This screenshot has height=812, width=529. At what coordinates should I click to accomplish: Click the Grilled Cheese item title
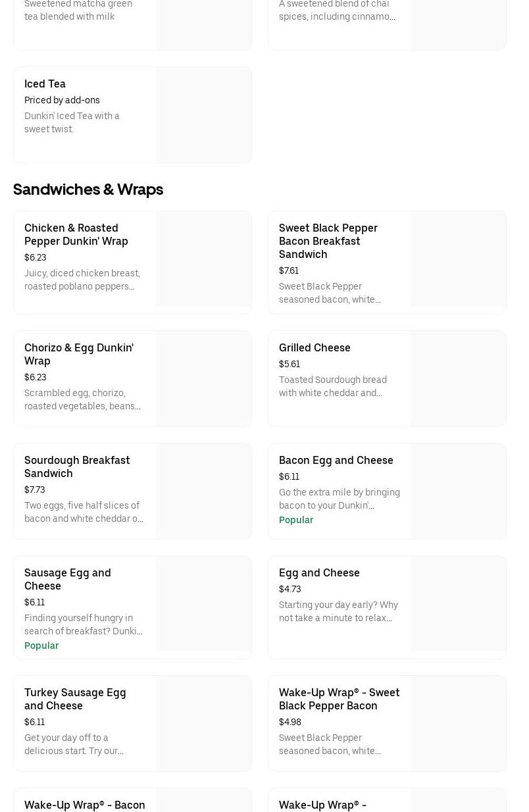pyautogui.click(x=315, y=347)
